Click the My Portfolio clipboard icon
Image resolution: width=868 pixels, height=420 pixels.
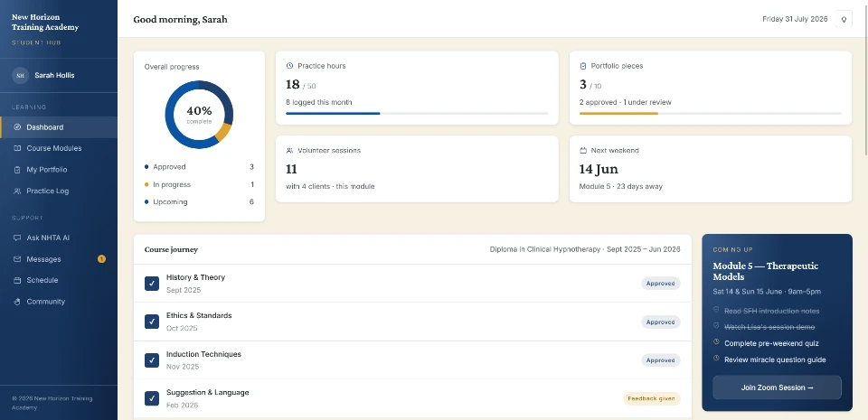(17, 170)
